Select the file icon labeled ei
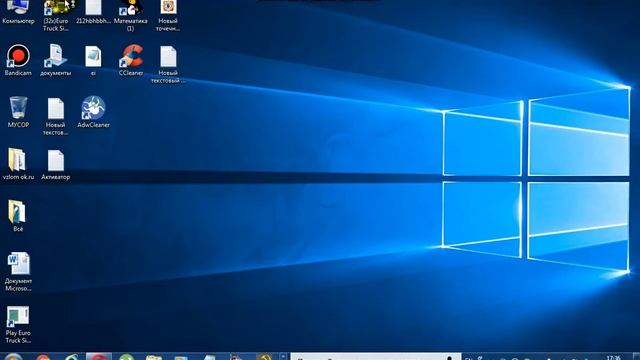This screenshot has height=360, width=640. 93,60
